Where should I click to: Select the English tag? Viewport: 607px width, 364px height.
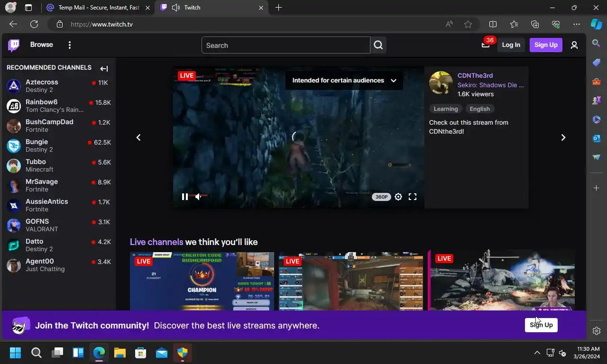[x=479, y=109]
